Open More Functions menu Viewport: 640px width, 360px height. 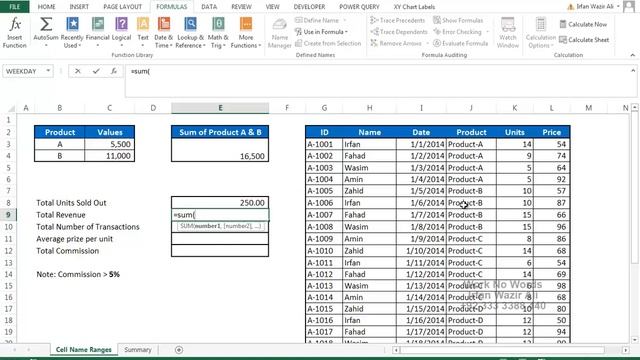246,33
